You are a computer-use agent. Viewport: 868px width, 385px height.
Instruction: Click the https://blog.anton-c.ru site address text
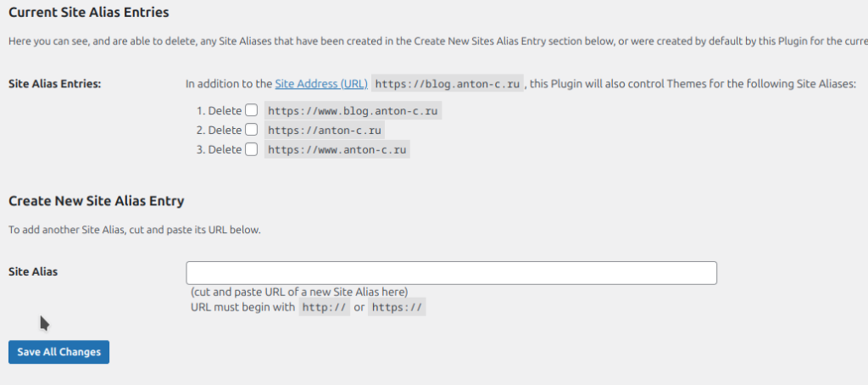tap(448, 84)
